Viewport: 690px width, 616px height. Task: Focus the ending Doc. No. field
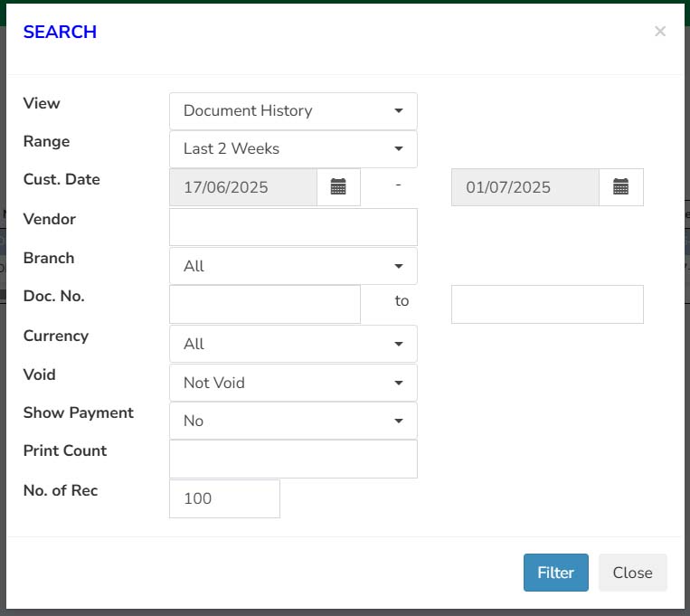coord(547,304)
